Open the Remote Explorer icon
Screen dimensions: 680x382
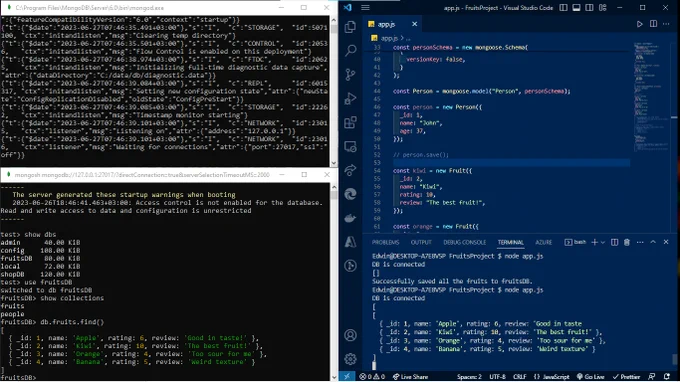point(350,147)
